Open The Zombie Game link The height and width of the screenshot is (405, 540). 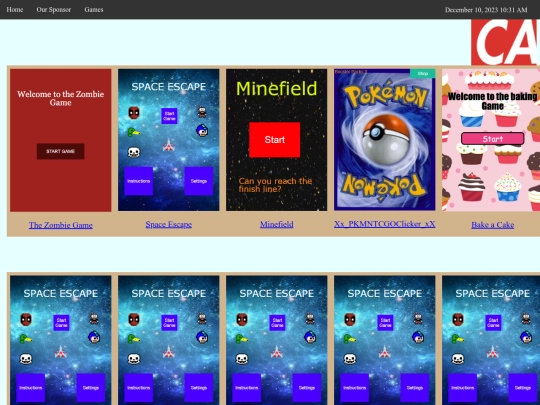[x=61, y=225]
